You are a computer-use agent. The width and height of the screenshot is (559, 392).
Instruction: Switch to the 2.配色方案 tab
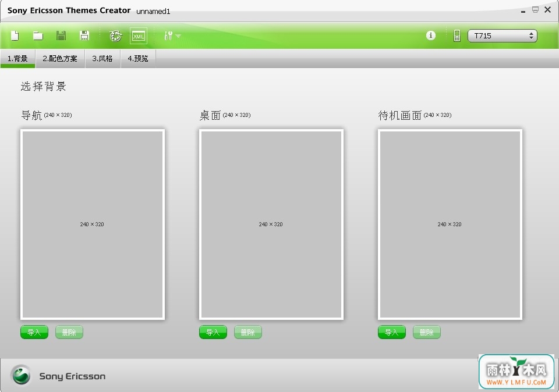coord(60,58)
